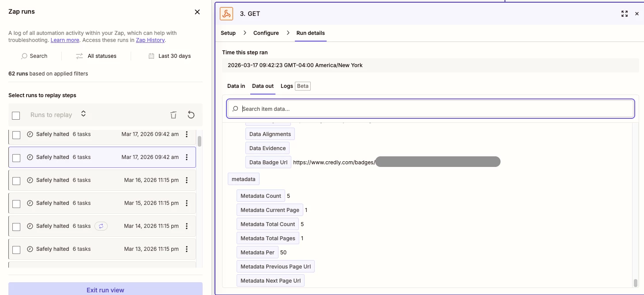Click the replay runs circular arrow icon
The height and width of the screenshot is (295, 644).
[191, 115]
